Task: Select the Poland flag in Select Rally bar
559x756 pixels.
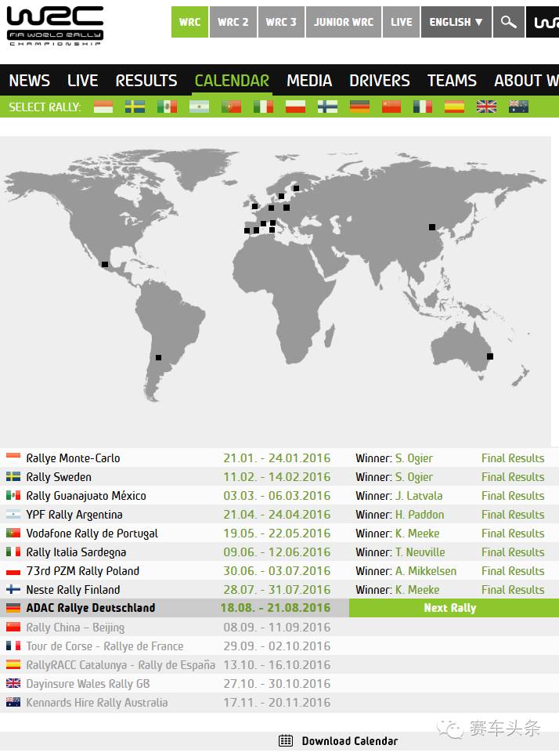Action: click(x=295, y=107)
